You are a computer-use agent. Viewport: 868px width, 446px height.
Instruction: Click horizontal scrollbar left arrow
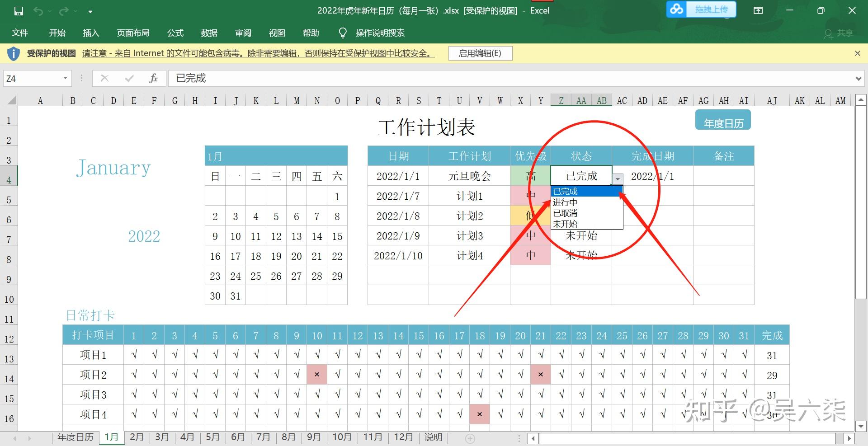click(533, 438)
